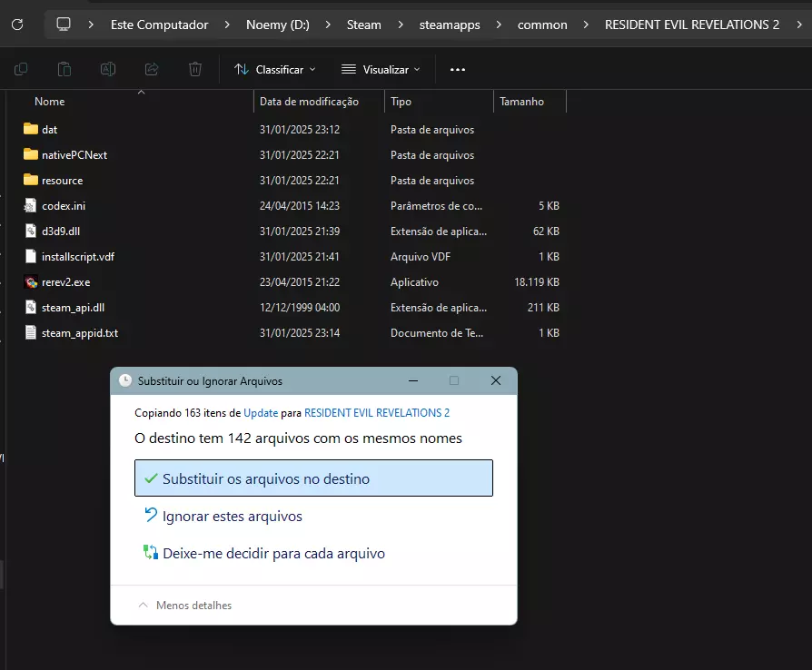Click the Copy toolbar icon
This screenshot has width=812, height=670.
coord(21,69)
